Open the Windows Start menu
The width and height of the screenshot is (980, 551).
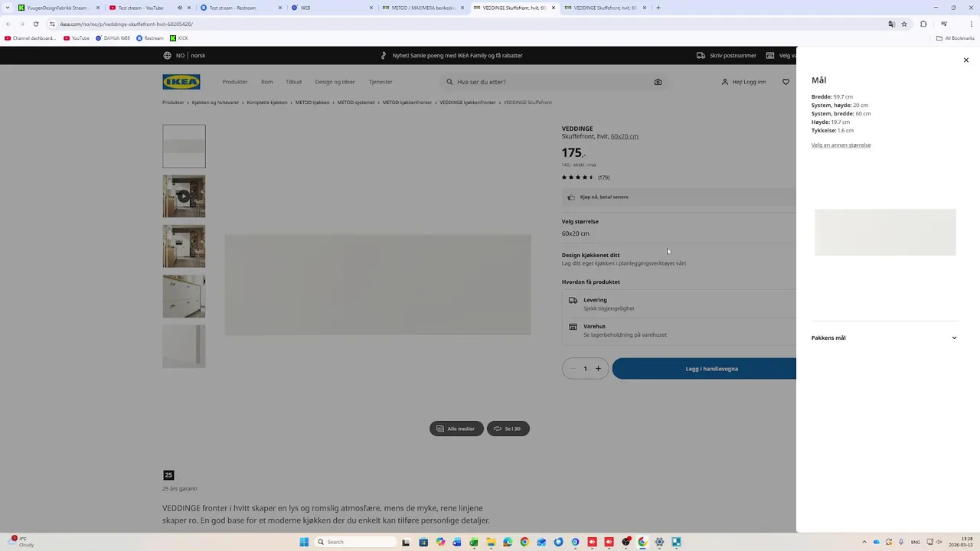click(x=304, y=542)
